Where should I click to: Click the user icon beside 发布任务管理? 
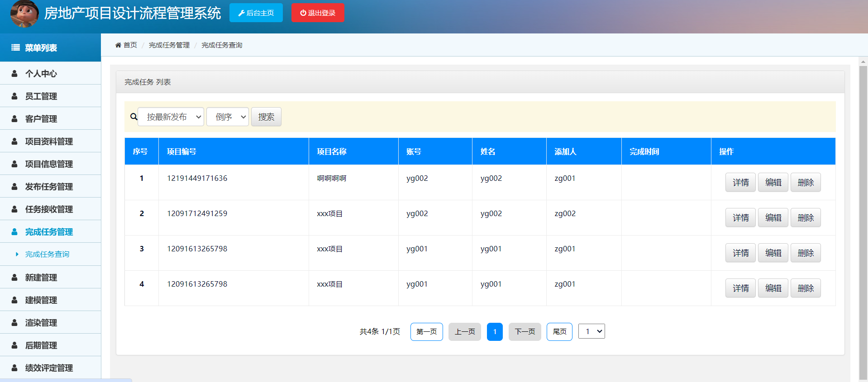coord(14,186)
